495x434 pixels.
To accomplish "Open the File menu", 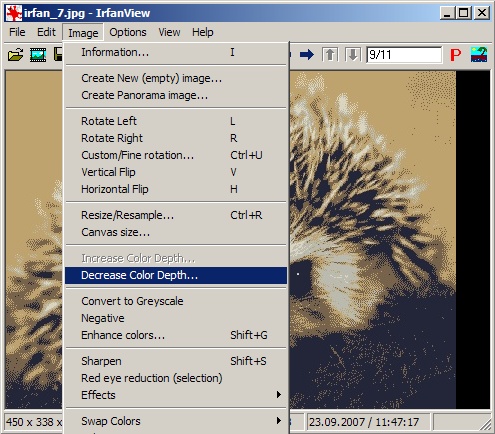I will coord(17,32).
